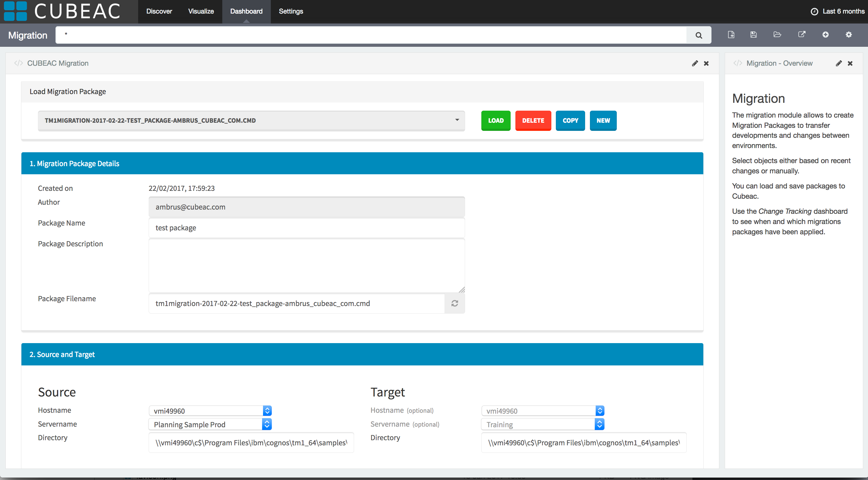Select the Dashboard tab
The height and width of the screenshot is (480, 868).
coord(246,11)
